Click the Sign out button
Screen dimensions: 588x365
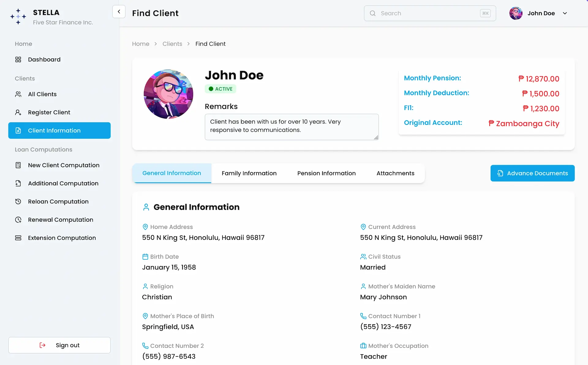point(59,345)
